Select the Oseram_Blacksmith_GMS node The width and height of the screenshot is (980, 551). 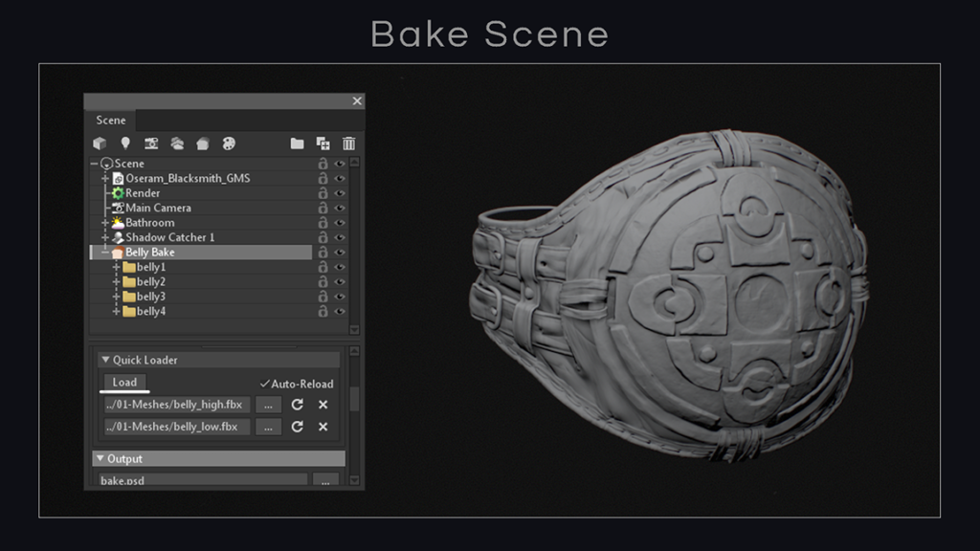pyautogui.click(x=187, y=179)
